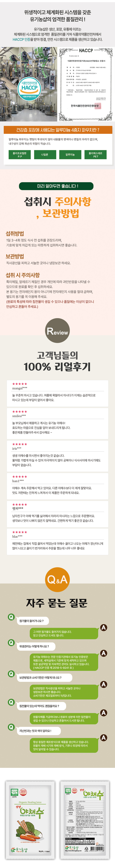
Task: Click the star rating on the iris*** review
Action: pos(20,444)
